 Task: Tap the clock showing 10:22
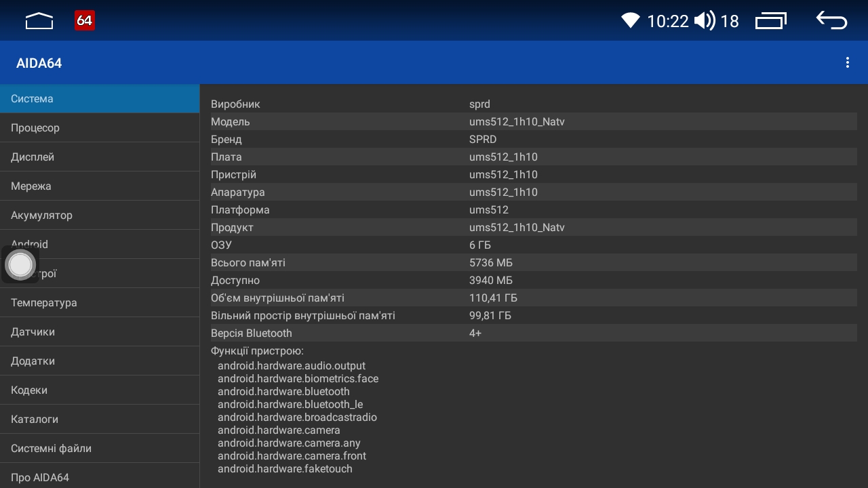pos(668,21)
